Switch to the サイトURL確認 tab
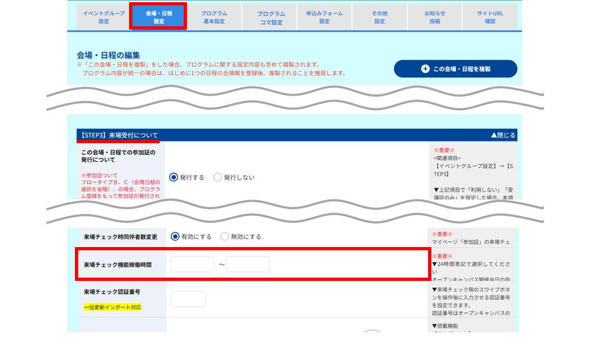 tap(490, 17)
